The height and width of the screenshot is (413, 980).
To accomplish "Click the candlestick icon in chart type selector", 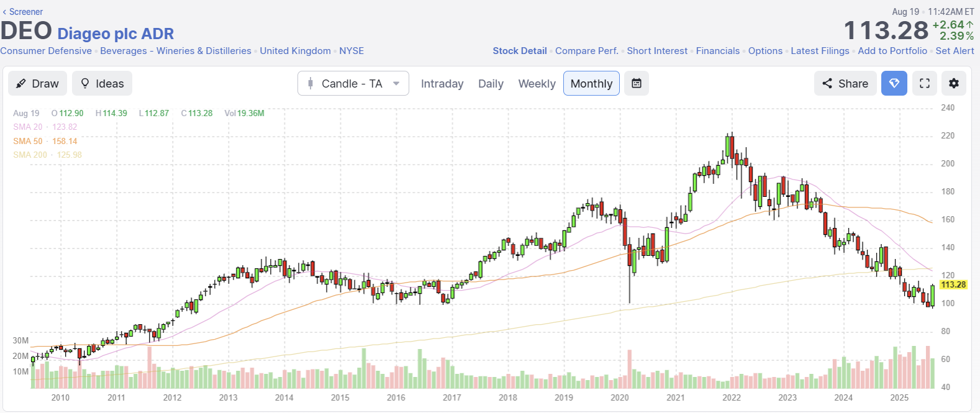I will coord(311,83).
